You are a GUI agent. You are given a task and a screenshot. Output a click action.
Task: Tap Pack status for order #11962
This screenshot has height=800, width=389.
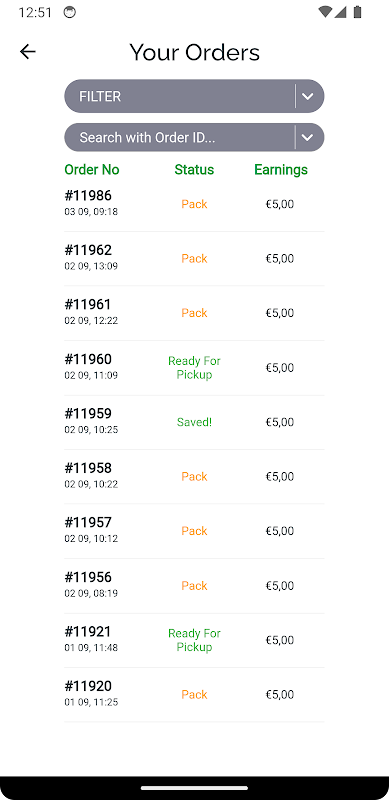(x=194, y=259)
